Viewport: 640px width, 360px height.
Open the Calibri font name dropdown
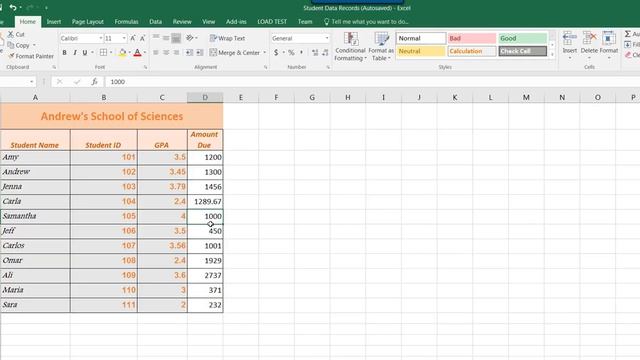click(x=100, y=38)
